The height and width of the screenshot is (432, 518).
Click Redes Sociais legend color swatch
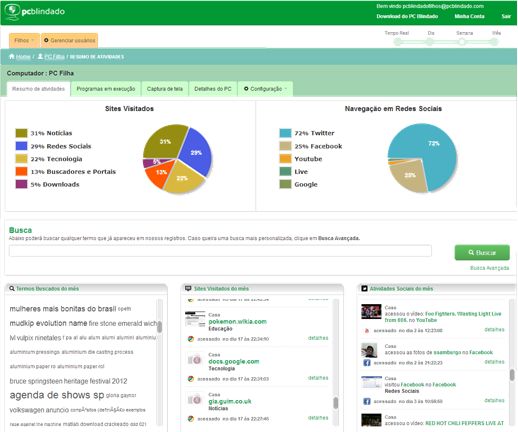coord(21,146)
